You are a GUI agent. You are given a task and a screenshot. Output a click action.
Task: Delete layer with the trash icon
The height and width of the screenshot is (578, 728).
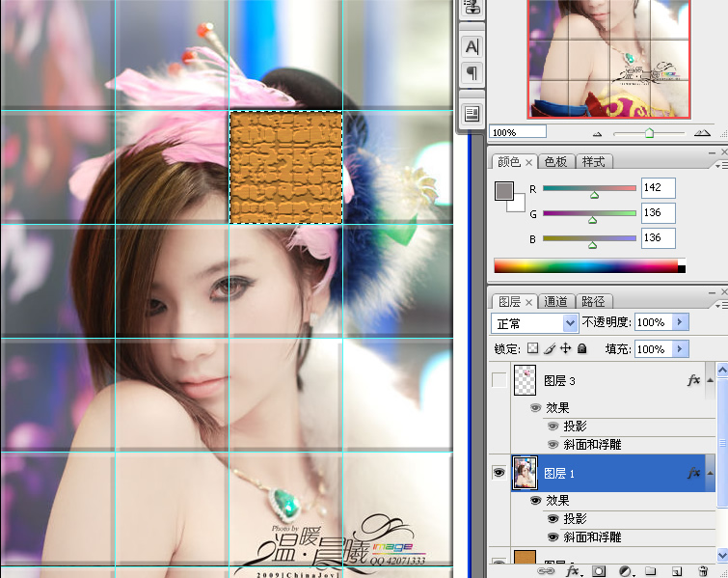[x=703, y=571]
